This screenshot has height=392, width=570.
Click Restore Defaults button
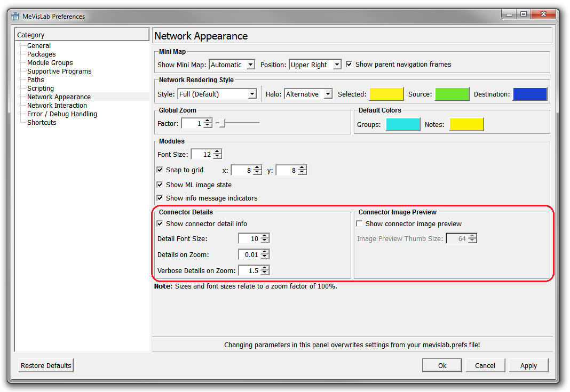click(x=46, y=366)
